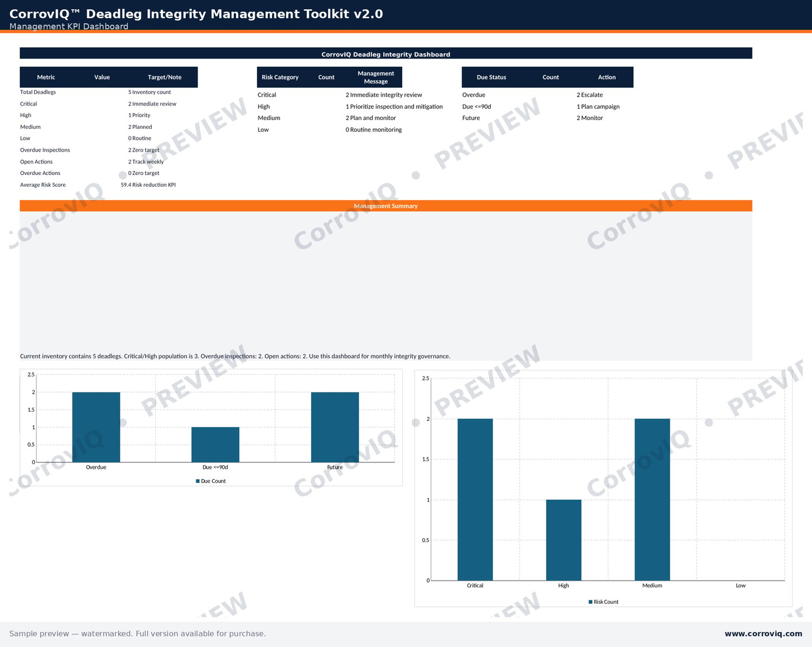812x647 pixels.
Task: Click the 'Due Status' column header
Action: 492,77
